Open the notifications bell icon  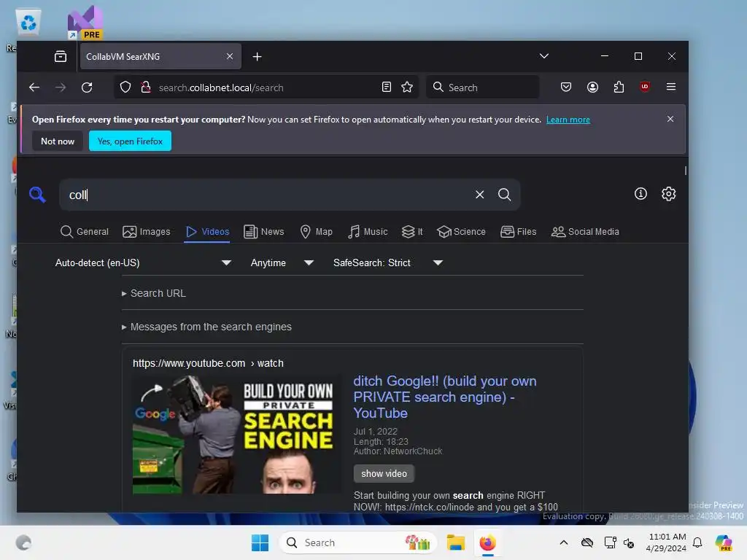[x=697, y=542]
